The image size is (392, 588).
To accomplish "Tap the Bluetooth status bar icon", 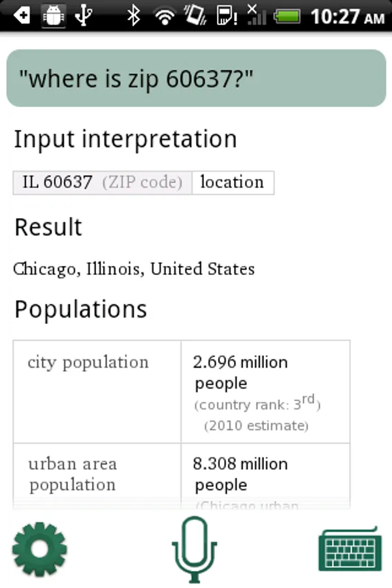I will 134,16.
